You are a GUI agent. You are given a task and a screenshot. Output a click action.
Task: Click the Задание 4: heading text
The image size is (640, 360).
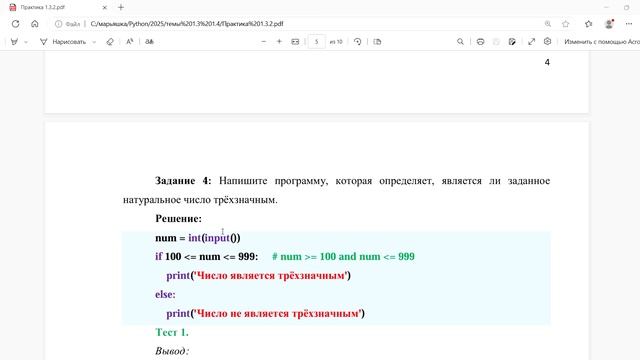(183, 180)
